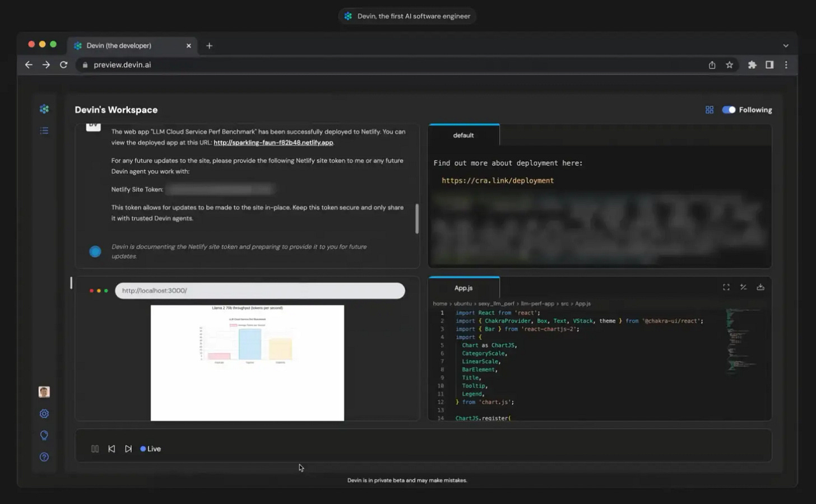Click the 'Find out more about deployment here:' text
The width and height of the screenshot is (816, 504).
point(508,163)
